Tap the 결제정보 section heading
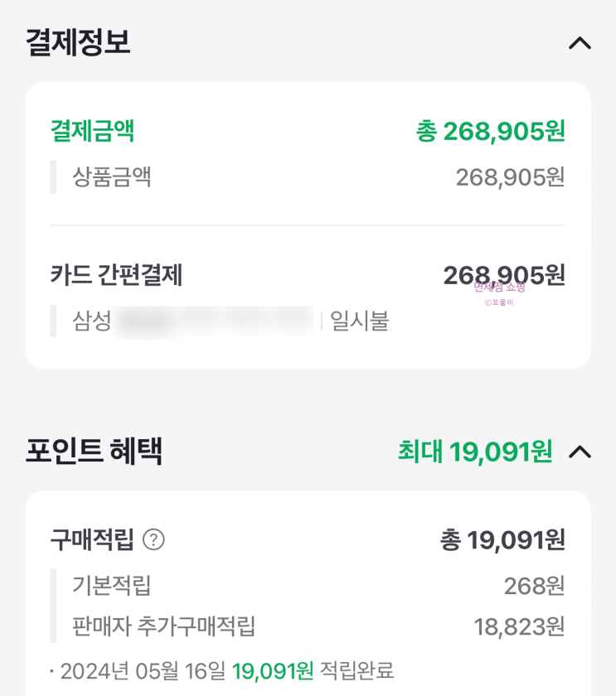Viewport: 616px width, 696px height. [78, 43]
